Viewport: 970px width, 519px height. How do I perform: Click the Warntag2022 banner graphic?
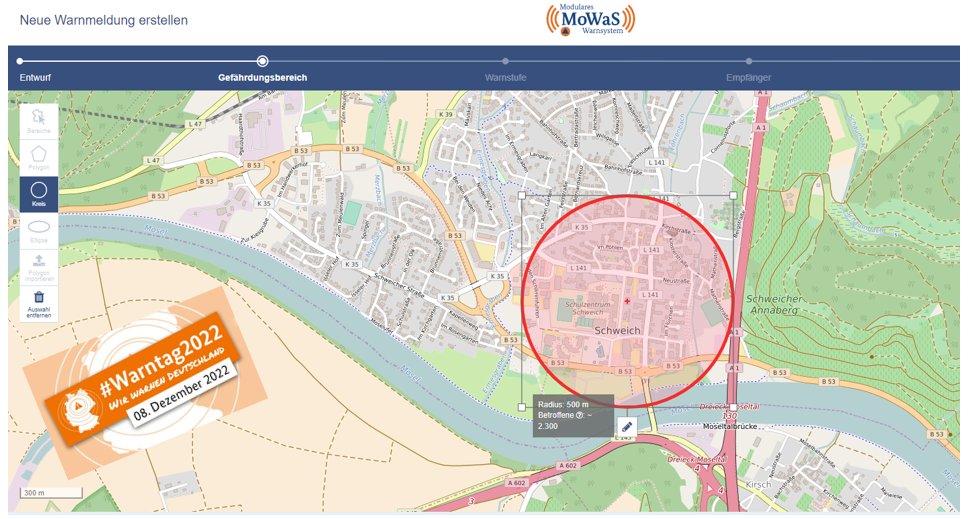tap(144, 381)
